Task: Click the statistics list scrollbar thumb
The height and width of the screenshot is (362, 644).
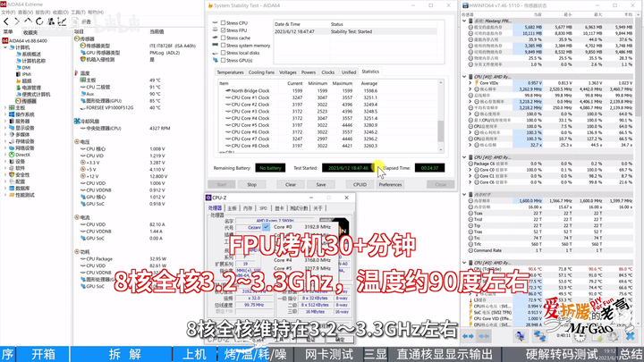Action: pyautogui.click(x=441, y=130)
